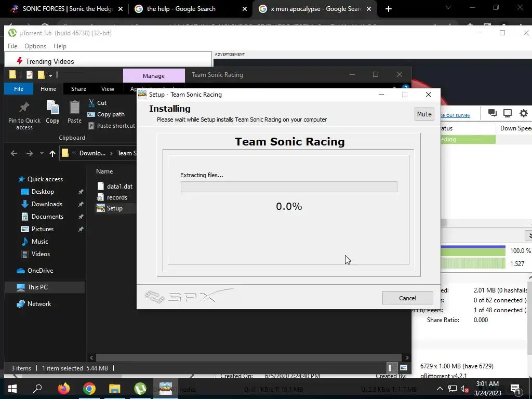
Task: Switch to the Share ribbon tab
Action: [78, 88]
